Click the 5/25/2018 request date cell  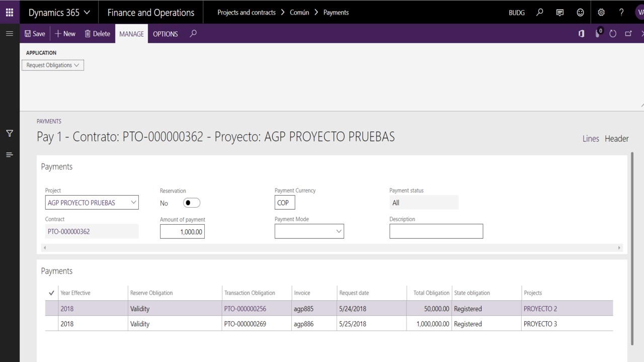pyautogui.click(x=372, y=324)
